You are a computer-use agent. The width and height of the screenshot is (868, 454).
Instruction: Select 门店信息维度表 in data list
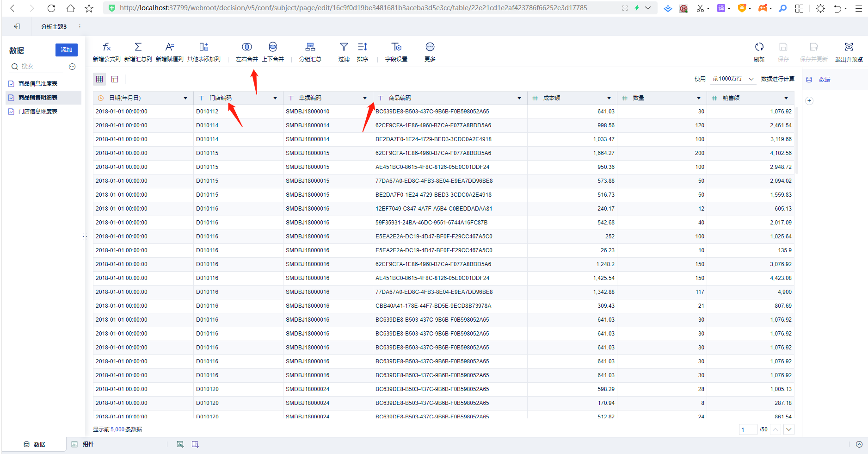click(x=43, y=112)
